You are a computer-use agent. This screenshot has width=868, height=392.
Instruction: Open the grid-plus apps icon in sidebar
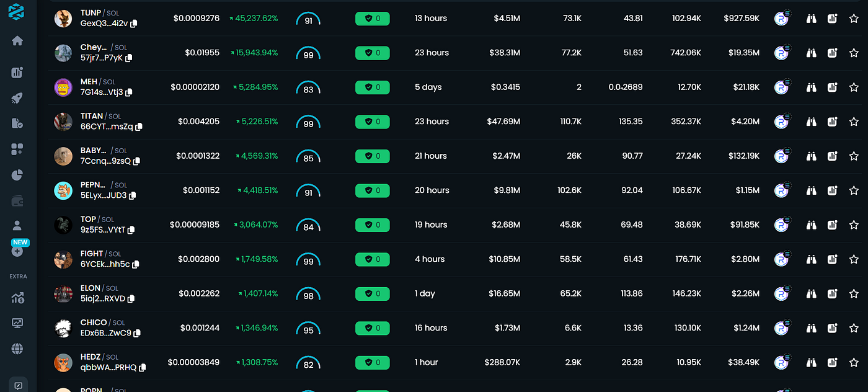coord(17,149)
